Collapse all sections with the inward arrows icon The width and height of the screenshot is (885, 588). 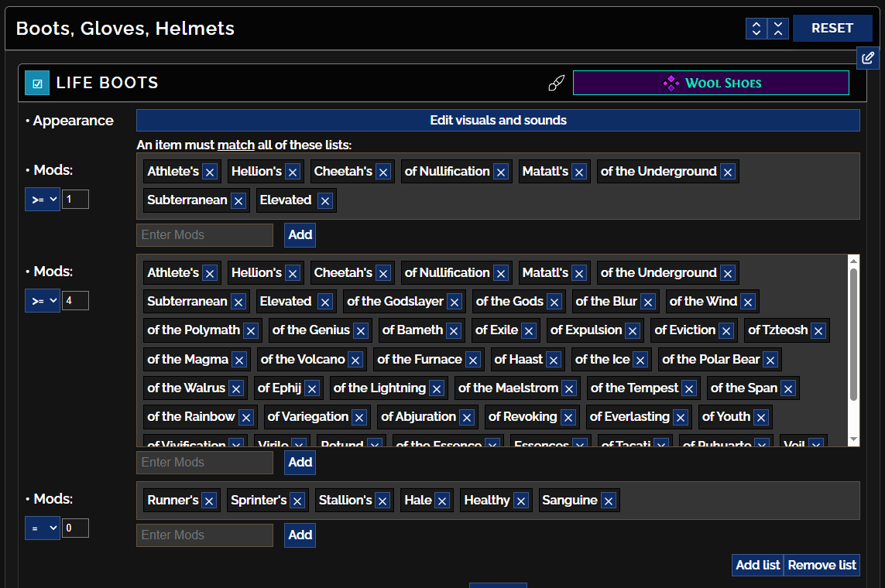click(777, 28)
